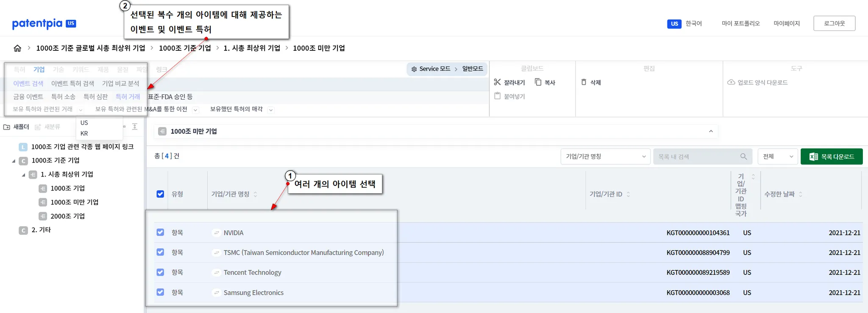Select KR in the open dropdown list
This screenshot has width=868, height=313.
coord(84,133)
